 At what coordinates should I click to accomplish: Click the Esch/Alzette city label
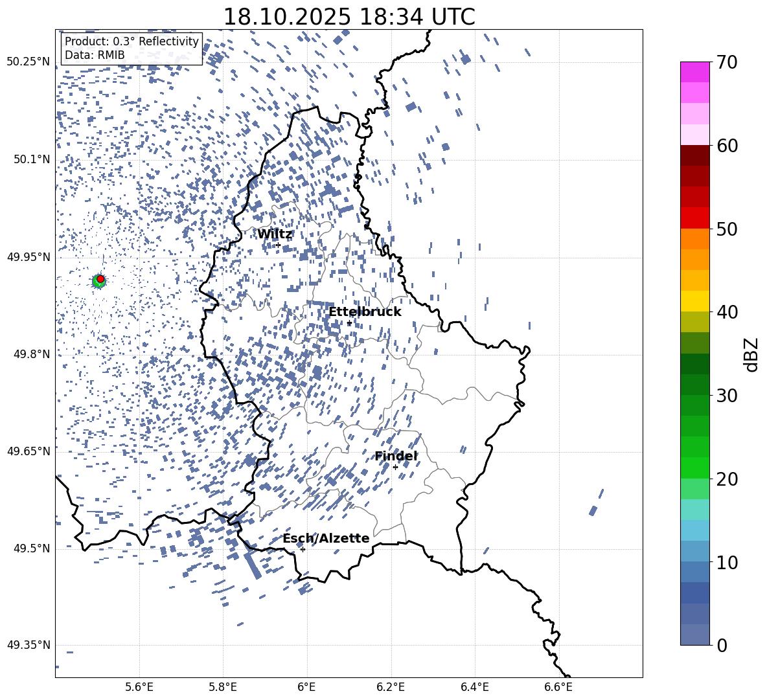[x=326, y=538]
